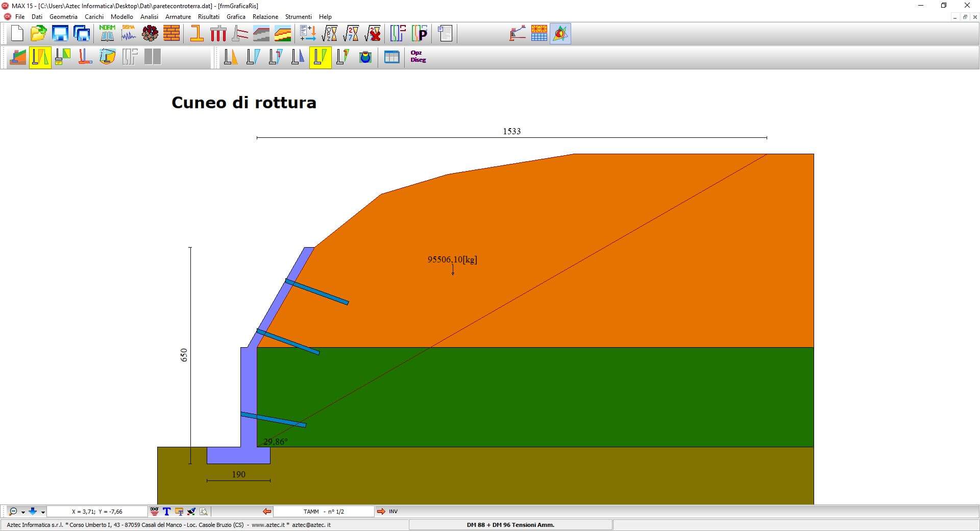980x531 pixels.
Task: Click the red piles foundation icon
Action: pyautogui.click(x=218, y=34)
